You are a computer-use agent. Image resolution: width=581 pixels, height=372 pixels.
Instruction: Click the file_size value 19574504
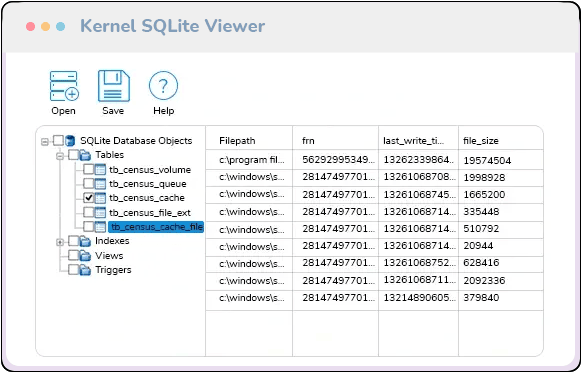pos(487,160)
